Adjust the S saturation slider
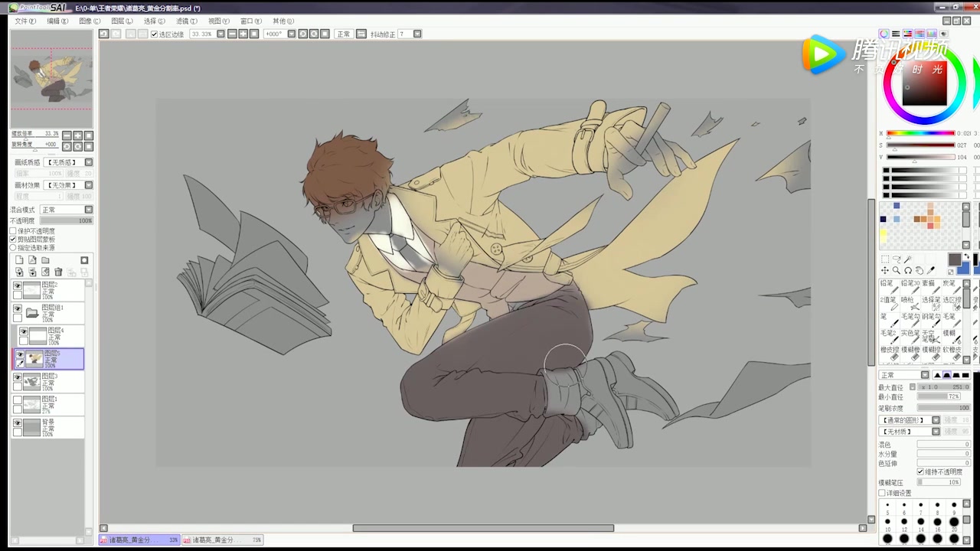This screenshot has width=980, height=551. tap(921, 145)
